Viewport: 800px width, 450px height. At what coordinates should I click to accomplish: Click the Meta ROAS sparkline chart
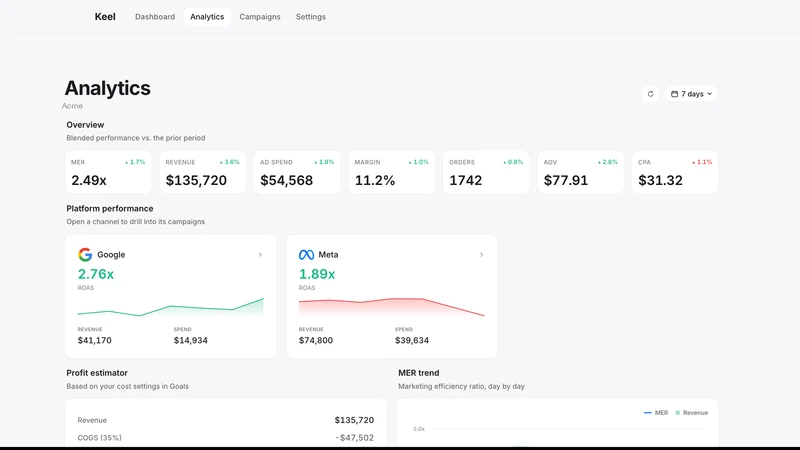tap(391, 307)
